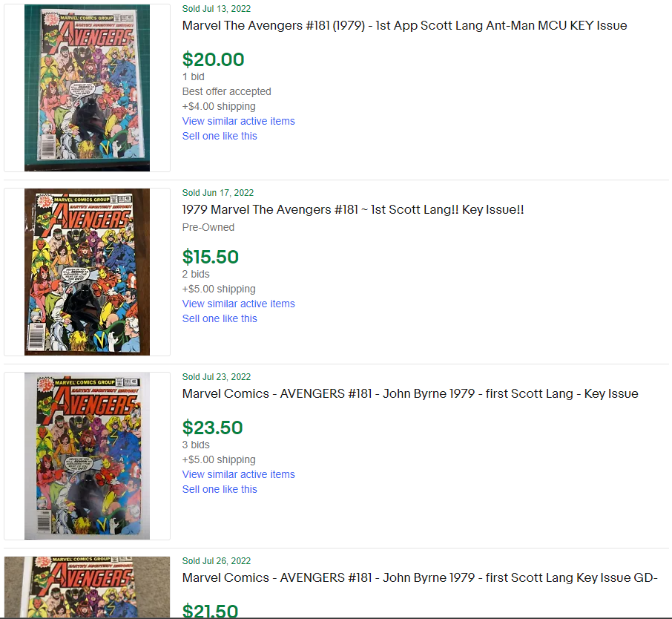Click the '2 bids' text
This screenshot has width=672, height=619.
click(x=196, y=274)
